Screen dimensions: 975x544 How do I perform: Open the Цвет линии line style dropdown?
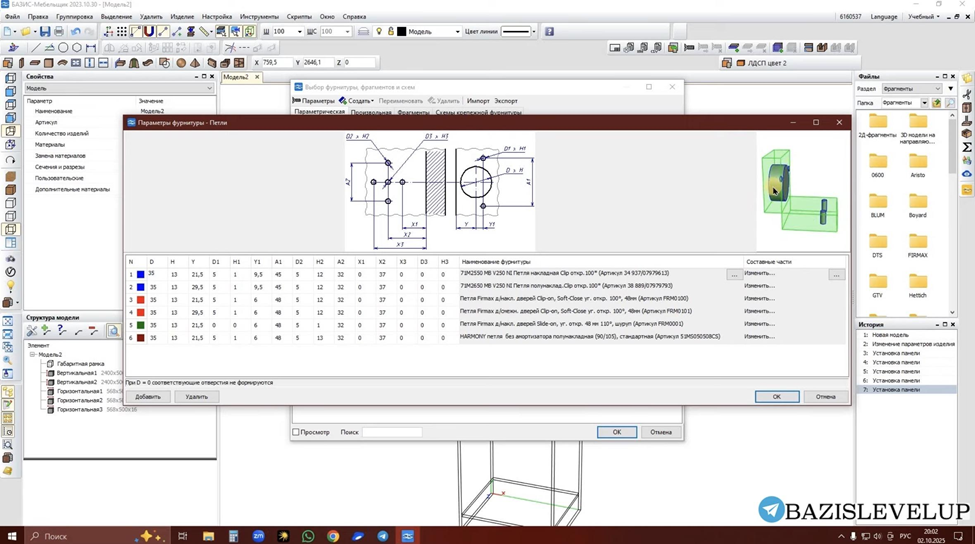coord(534,31)
